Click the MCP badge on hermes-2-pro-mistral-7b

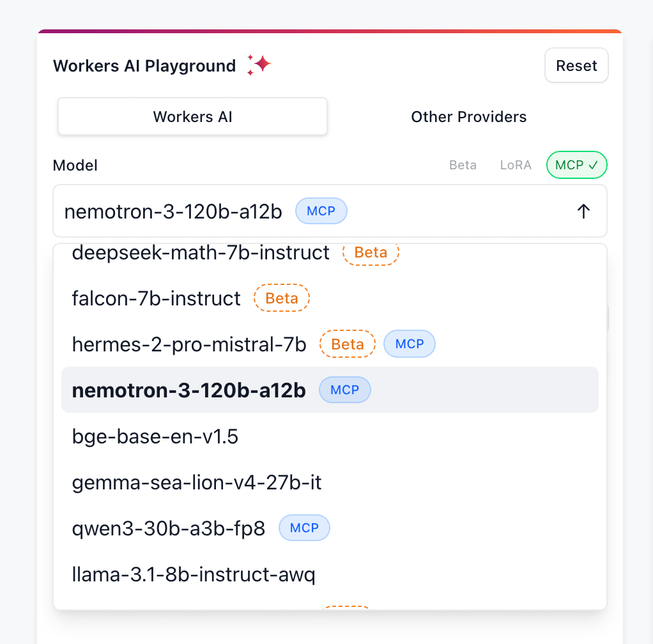click(x=409, y=344)
